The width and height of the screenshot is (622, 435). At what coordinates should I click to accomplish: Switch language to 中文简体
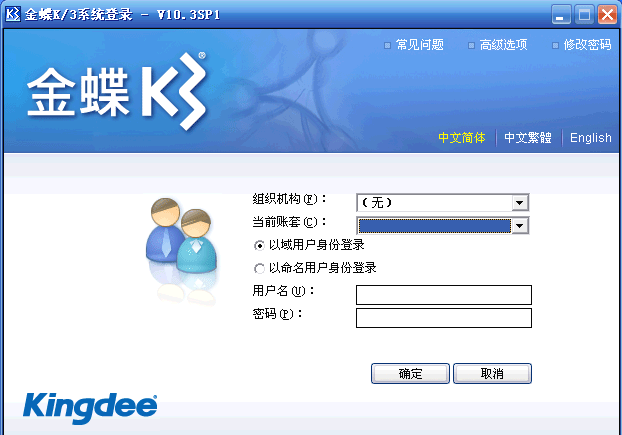(462, 138)
